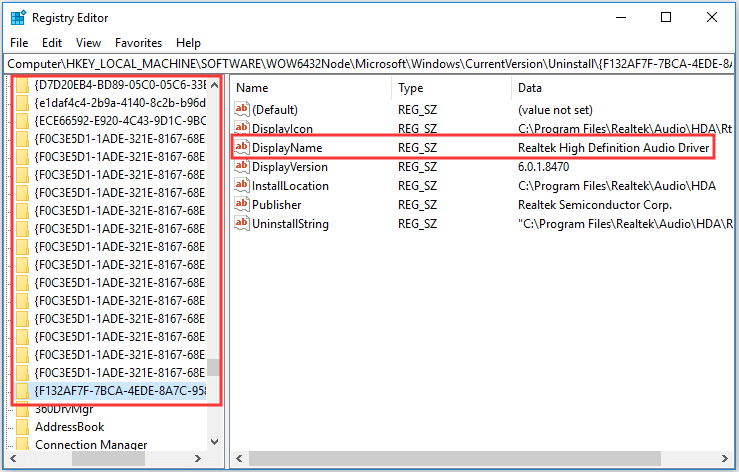Select the 360DrvMgr key
Image resolution: width=739 pixels, height=472 pixels.
pyautogui.click(x=64, y=409)
